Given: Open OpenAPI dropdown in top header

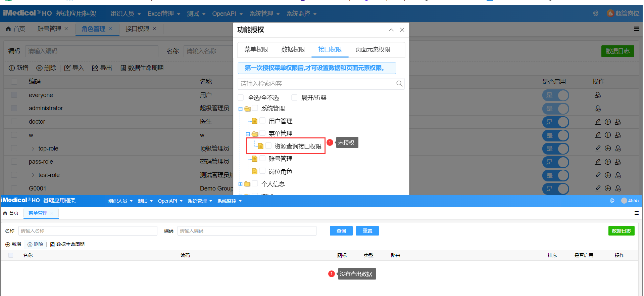Looking at the screenshot, I should point(227,13).
